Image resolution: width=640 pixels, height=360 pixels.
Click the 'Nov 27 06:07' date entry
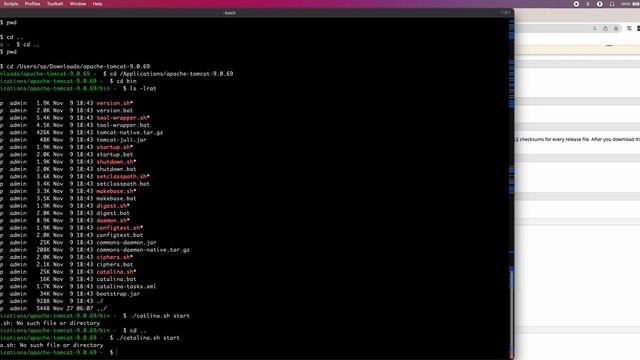point(73,309)
